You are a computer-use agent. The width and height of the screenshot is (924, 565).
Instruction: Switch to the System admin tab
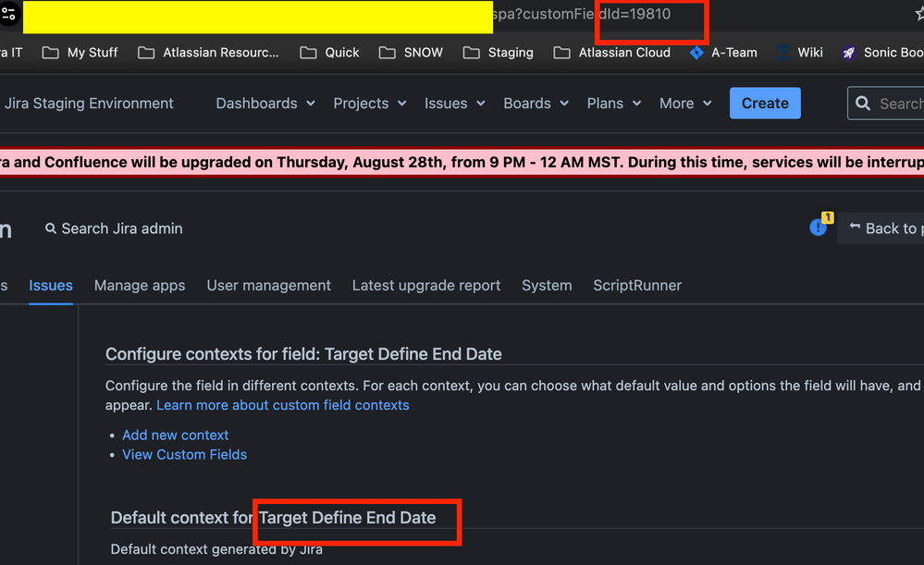pyautogui.click(x=547, y=285)
